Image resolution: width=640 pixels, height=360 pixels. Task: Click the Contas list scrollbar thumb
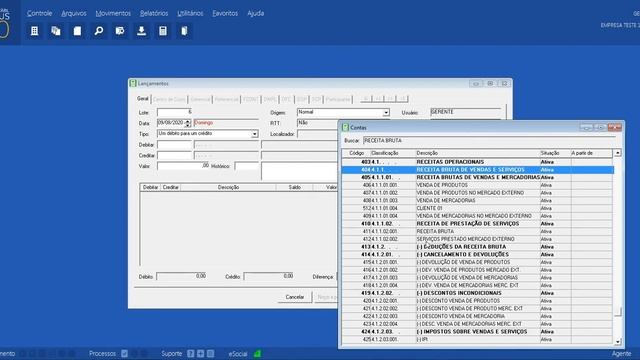click(618, 311)
